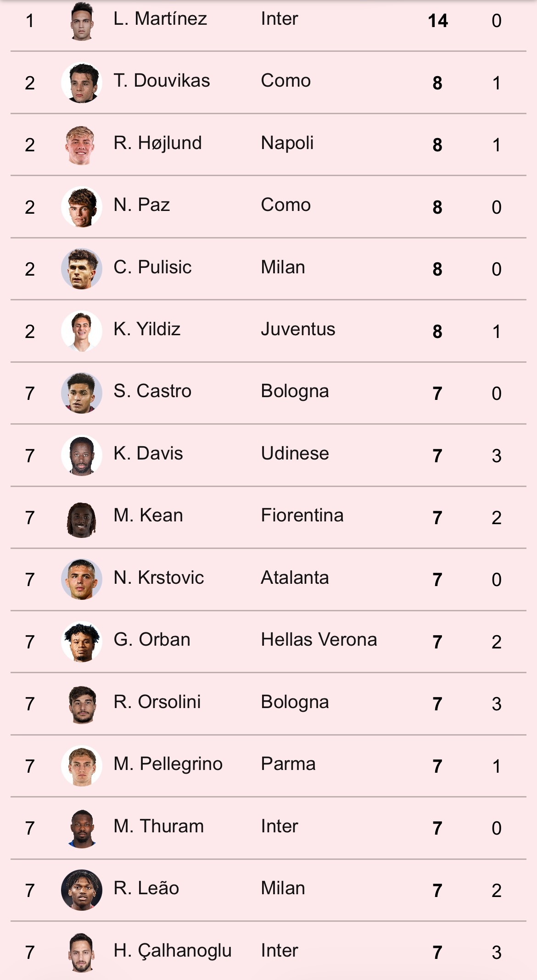This screenshot has width=537, height=980.
Task: Open T. Douvikas's player avatar
Action: (x=82, y=83)
